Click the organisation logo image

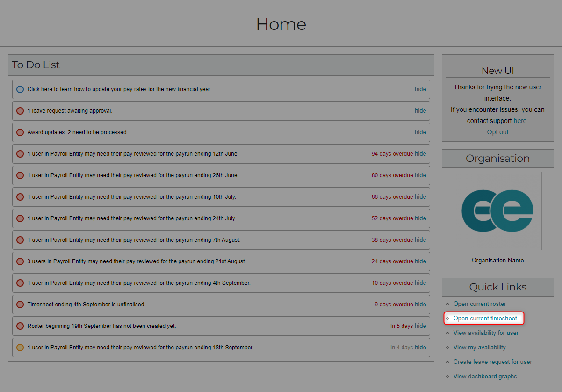[497, 211]
